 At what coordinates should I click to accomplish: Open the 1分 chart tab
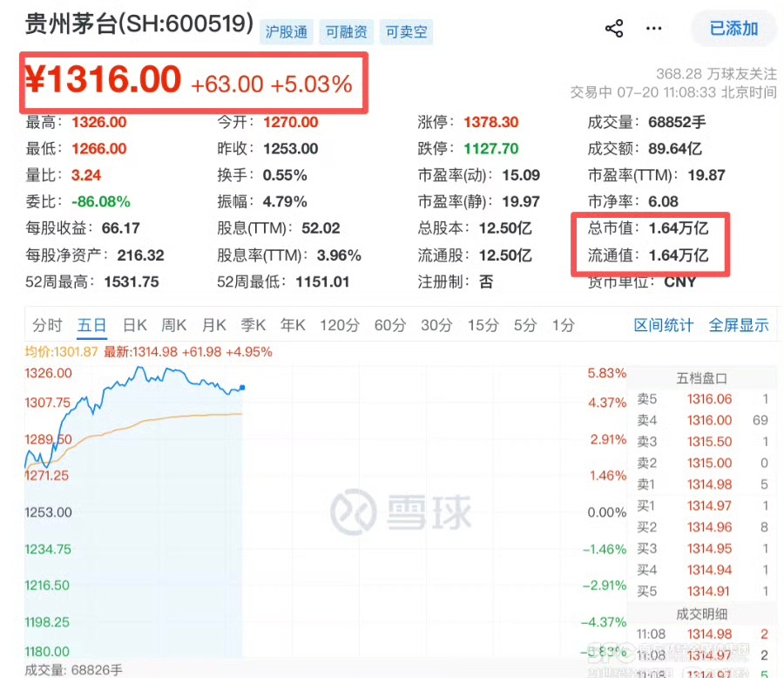point(563,325)
